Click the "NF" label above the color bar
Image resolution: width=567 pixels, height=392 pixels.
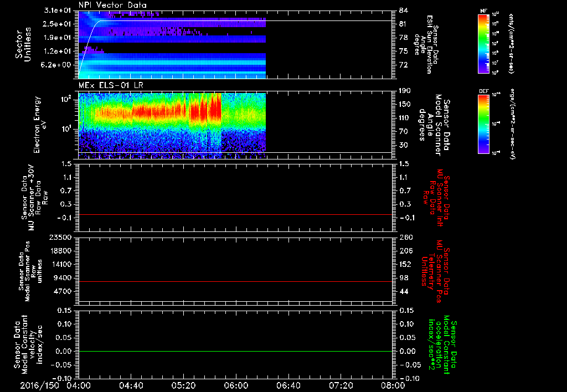pyautogui.click(x=483, y=11)
